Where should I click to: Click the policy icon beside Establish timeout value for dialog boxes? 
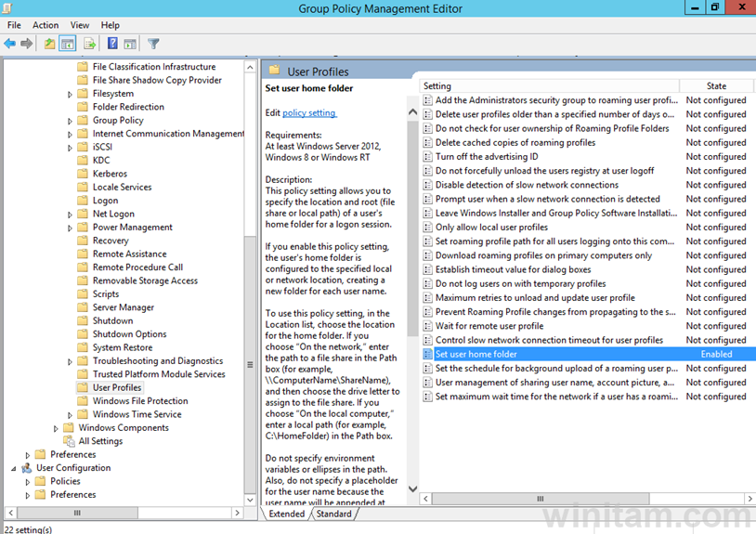tap(427, 269)
